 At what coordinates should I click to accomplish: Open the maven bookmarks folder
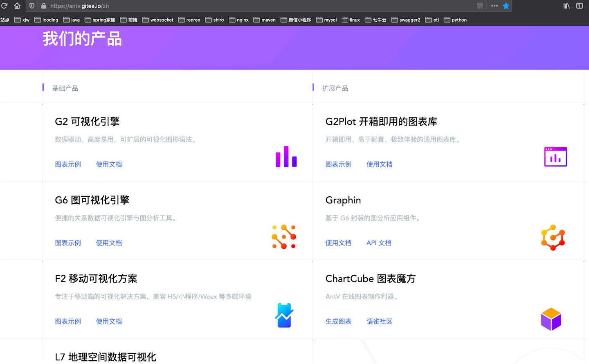click(265, 20)
